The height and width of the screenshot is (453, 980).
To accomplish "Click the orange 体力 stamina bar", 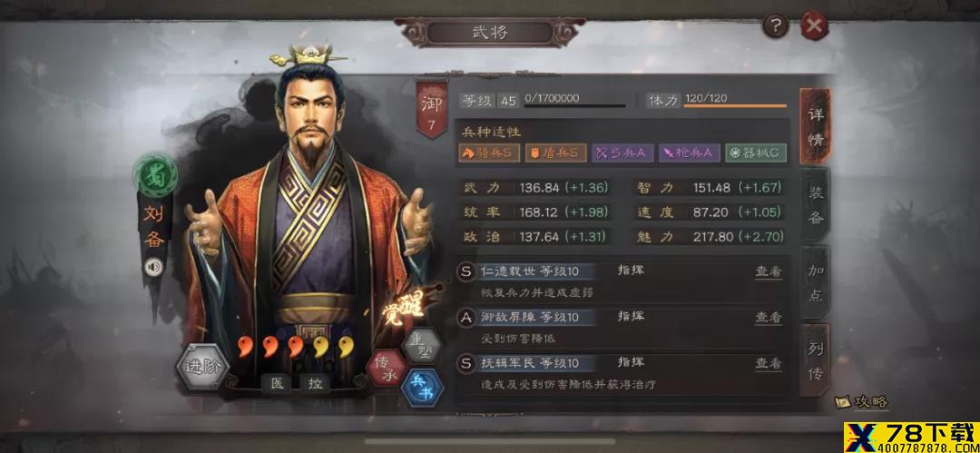I will [x=735, y=105].
